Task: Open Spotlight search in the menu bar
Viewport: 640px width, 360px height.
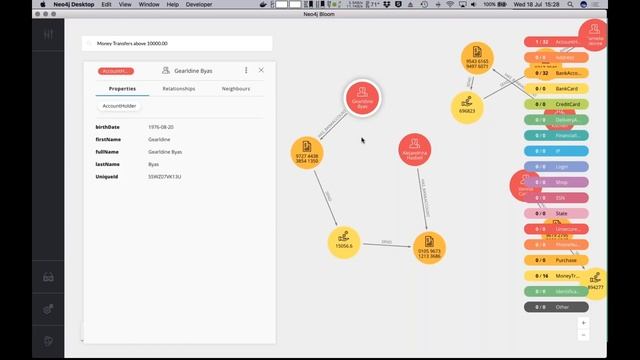Action: (570, 4)
